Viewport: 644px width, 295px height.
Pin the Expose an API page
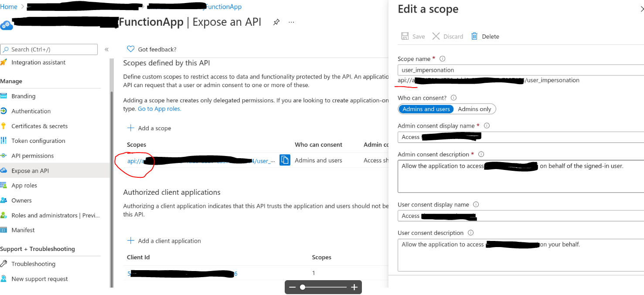coord(276,22)
